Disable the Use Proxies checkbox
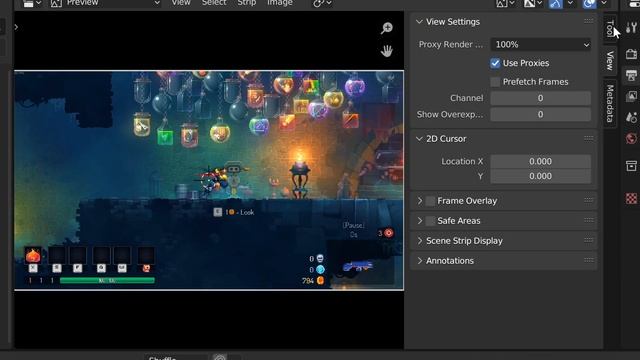 (495, 63)
